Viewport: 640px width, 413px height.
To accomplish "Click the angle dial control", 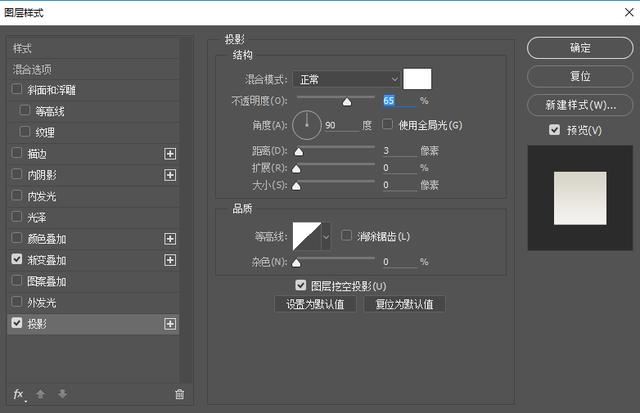I will tap(307, 125).
